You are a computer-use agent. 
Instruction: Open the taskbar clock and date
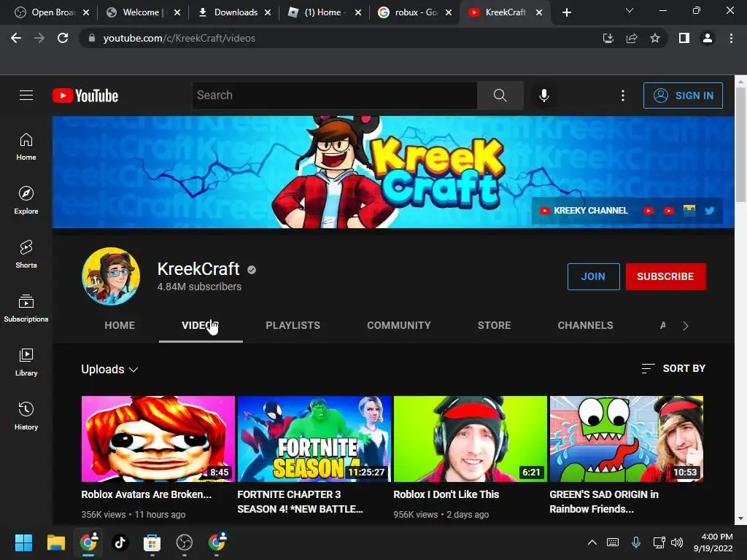[x=713, y=542]
